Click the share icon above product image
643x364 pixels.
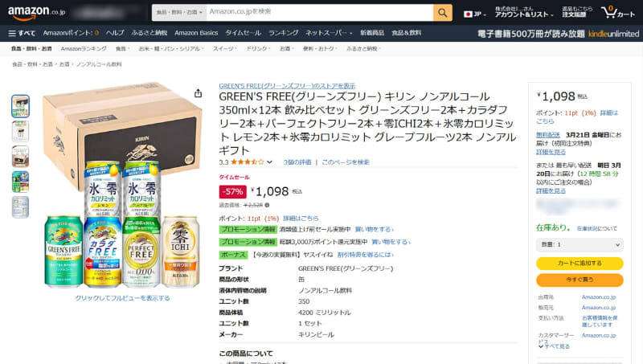[198, 93]
